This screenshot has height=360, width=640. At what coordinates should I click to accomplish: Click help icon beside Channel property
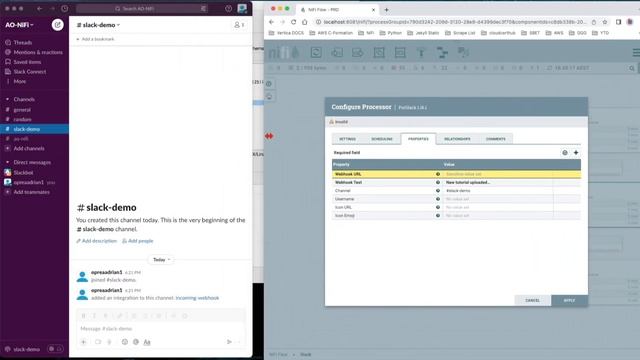tap(438, 191)
